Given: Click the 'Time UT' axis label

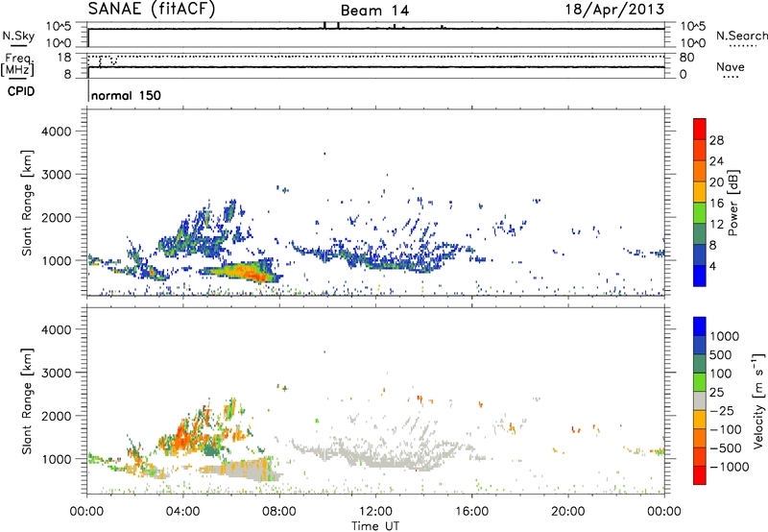Looking at the screenshot, I should [375, 526].
